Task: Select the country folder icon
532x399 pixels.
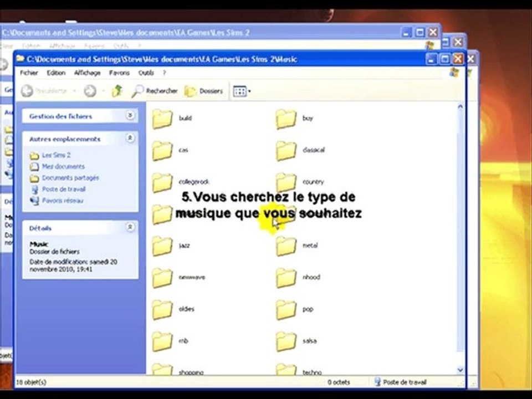Action: [286, 182]
